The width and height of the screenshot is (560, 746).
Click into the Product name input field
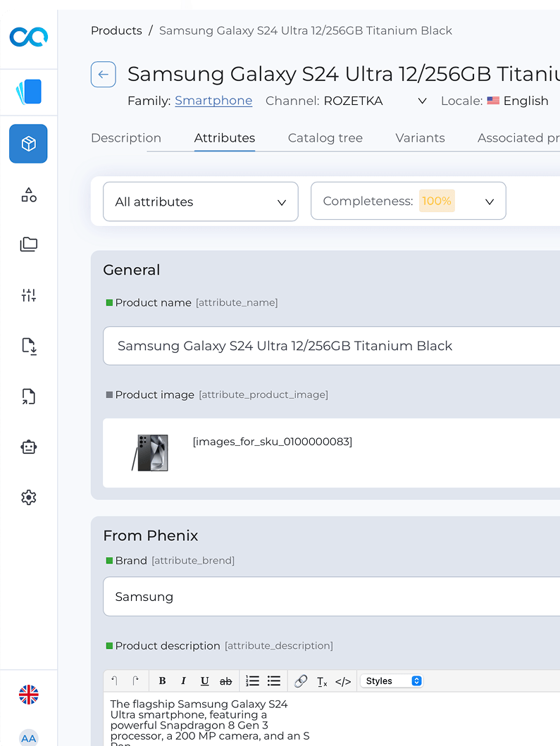(332, 346)
